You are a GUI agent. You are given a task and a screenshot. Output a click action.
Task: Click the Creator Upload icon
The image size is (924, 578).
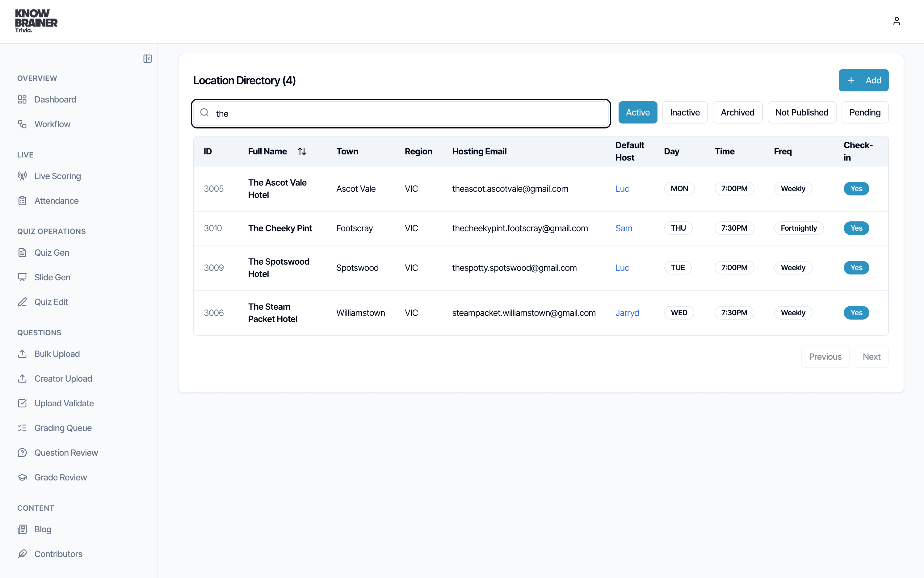pyautogui.click(x=22, y=379)
